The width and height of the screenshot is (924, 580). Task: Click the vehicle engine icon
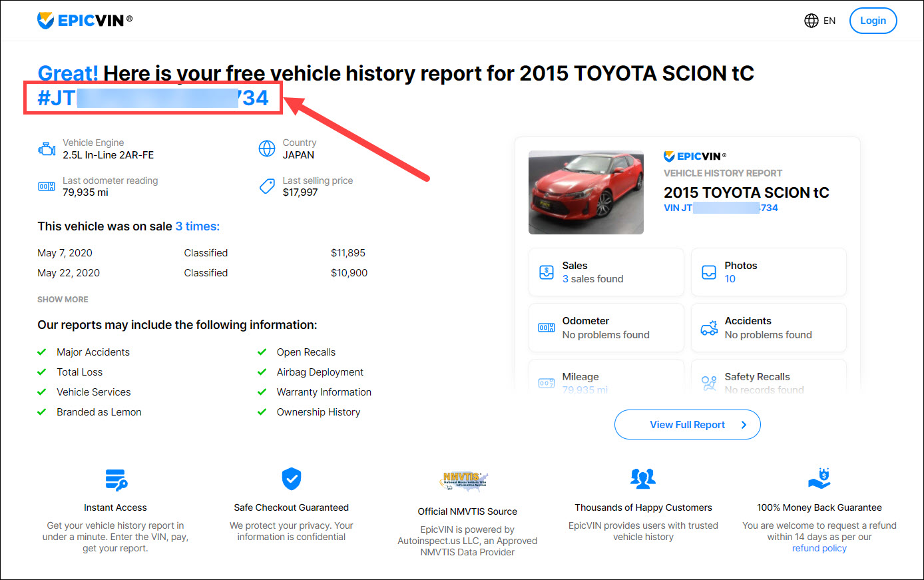pos(47,149)
